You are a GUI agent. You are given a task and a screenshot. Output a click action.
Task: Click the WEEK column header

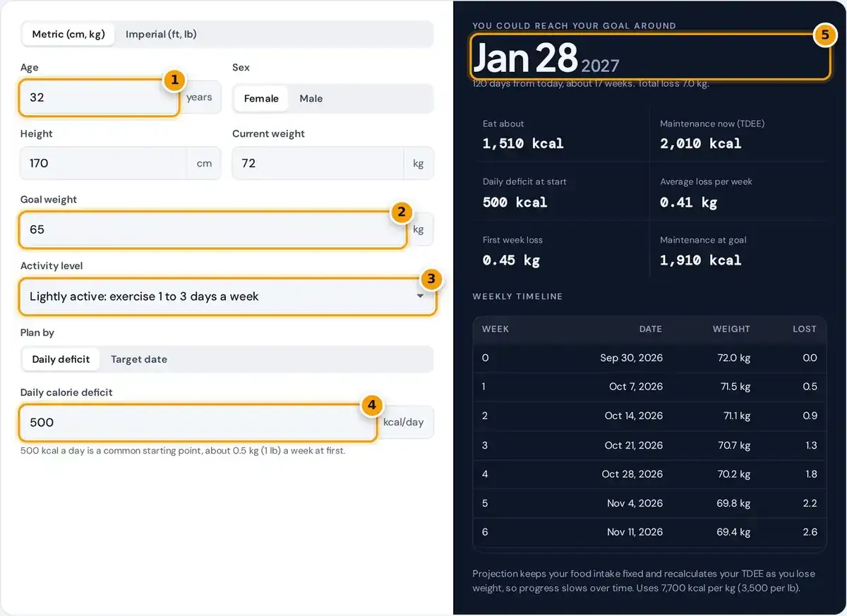click(495, 329)
